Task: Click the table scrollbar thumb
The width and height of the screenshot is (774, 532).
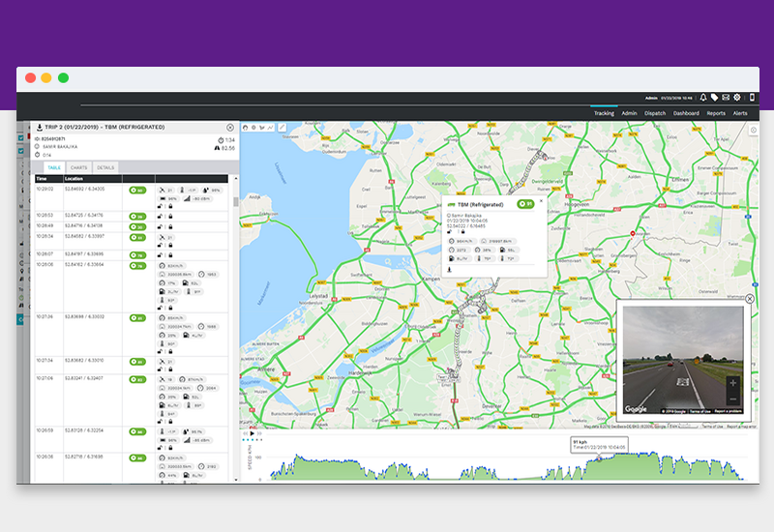Action: click(x=236, y=201)
